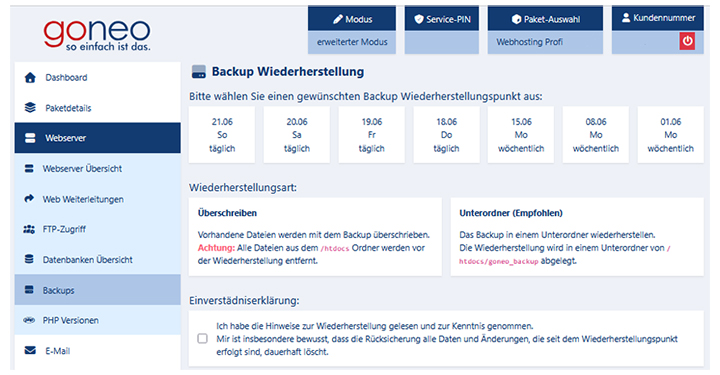
Task: Click the Web Weiterleitungen arrow icon
Action: pos(29,199)
